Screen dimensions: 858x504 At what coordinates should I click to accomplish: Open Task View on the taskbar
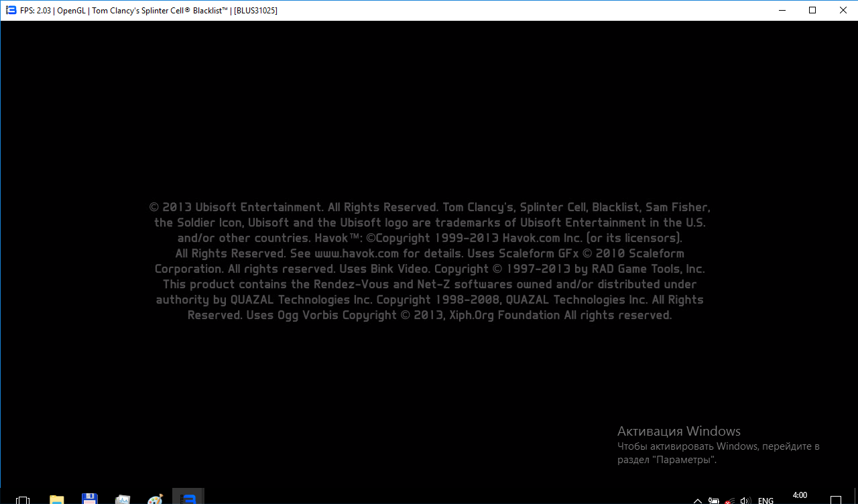tap(22, 499)
